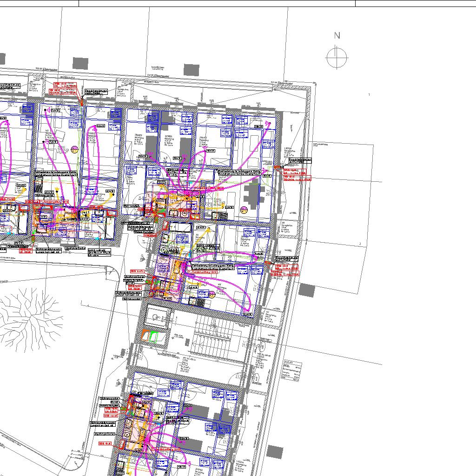This screenshot has width=476, height=476.
Task: Click the orange shaft outline below the elevator
Action: pyautogui.click(x=145, y=336)
